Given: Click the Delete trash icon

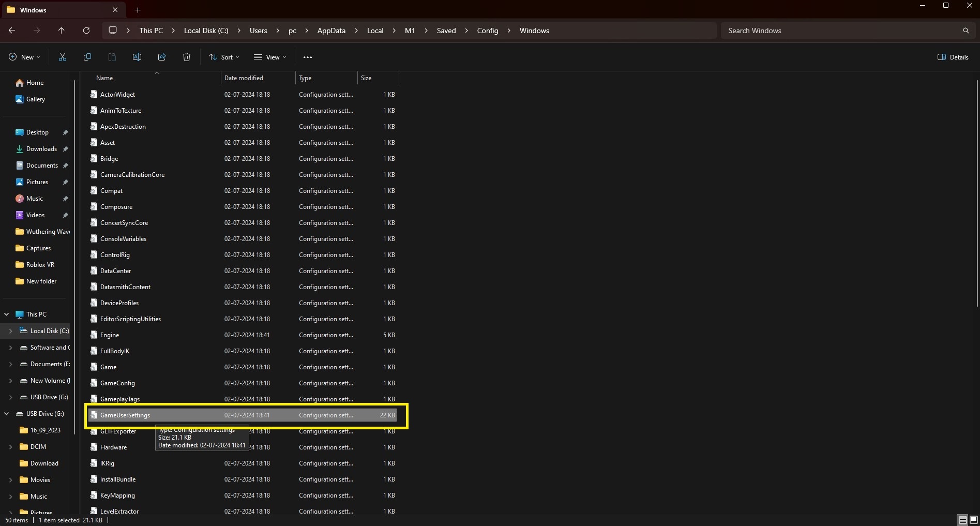Looking at the screenshot, I should [x=187, y=57].
